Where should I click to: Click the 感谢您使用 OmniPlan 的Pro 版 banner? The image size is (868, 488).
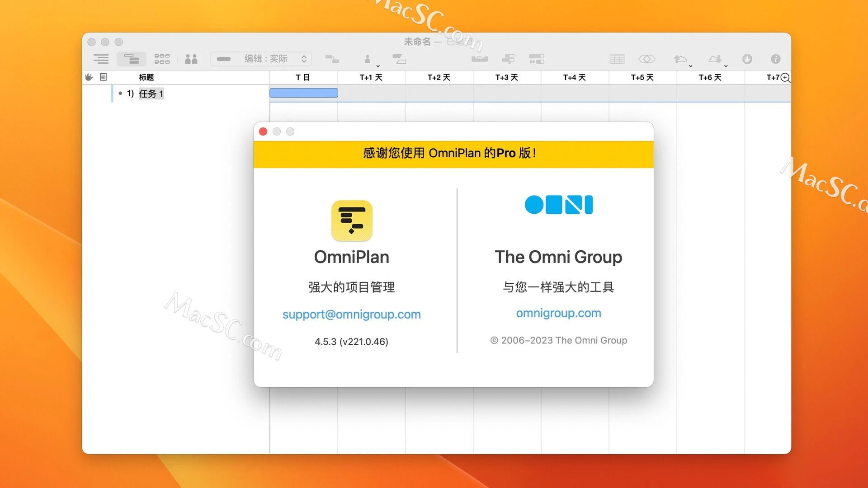point(453,154)
